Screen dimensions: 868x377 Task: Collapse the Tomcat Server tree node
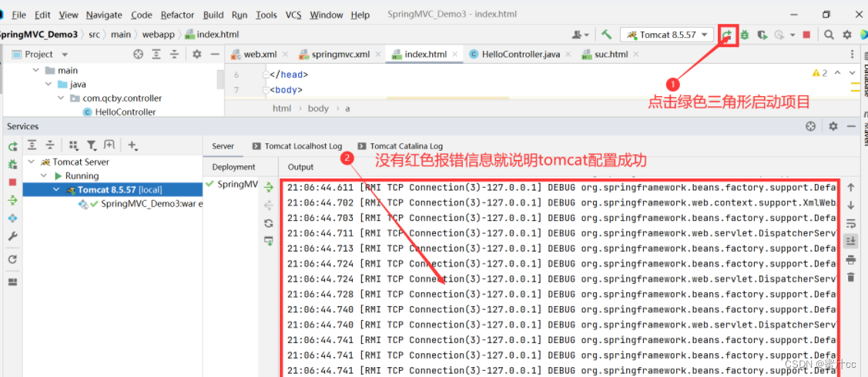click(x=31, y=162)
